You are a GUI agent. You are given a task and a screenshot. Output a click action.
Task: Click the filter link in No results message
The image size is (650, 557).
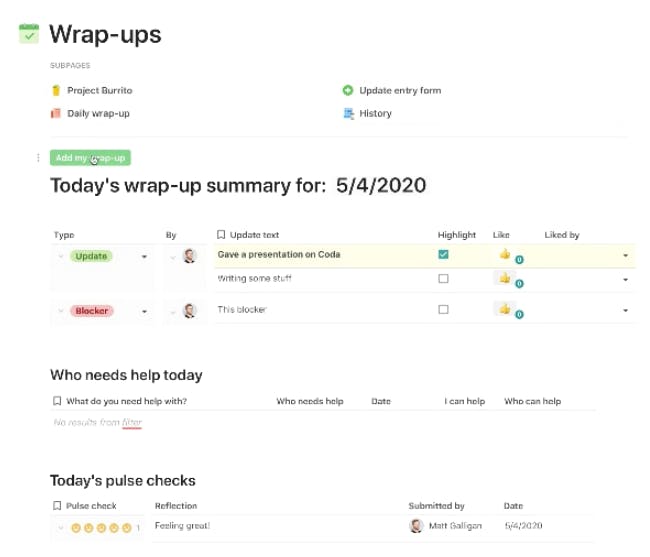coord(132,422)
